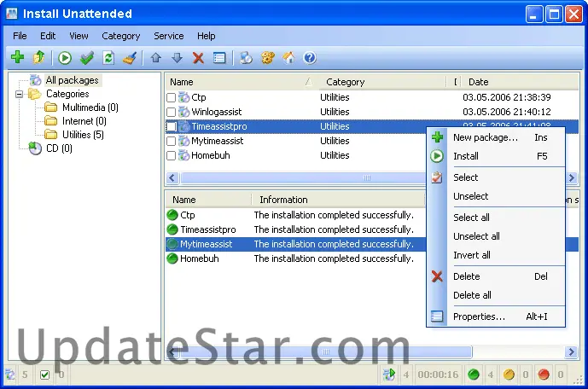Choose Select all in context menu
Image resolution: width=588 pixels, height=389 pixels.
[x=496, y=218]
